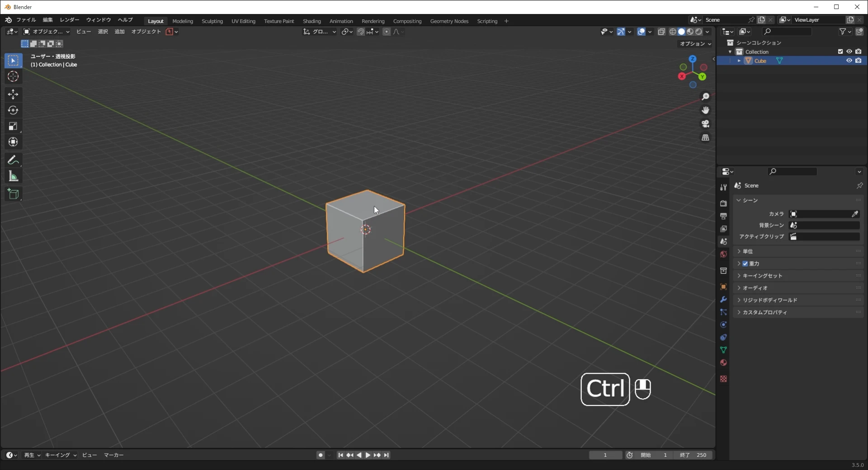The image size is (868, 470).
Task: Switch to rendered viewport shading
Action: [698, 32]
